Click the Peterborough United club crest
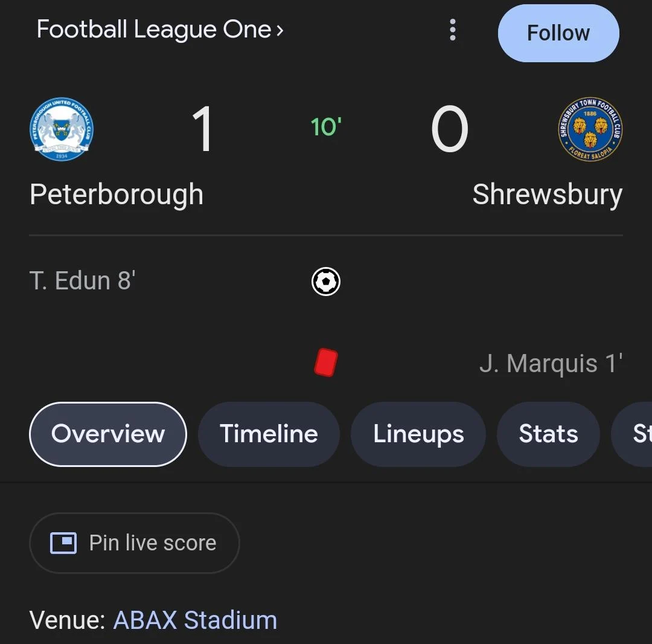Screen dimensions: 652x644 pos(61,129)
